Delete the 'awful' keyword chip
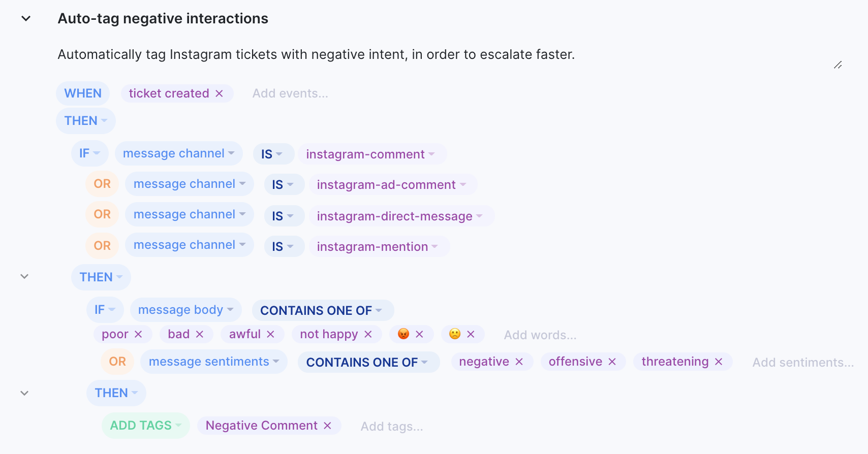The width and height of the screenshot is (868, 454). tap(270, 334)
